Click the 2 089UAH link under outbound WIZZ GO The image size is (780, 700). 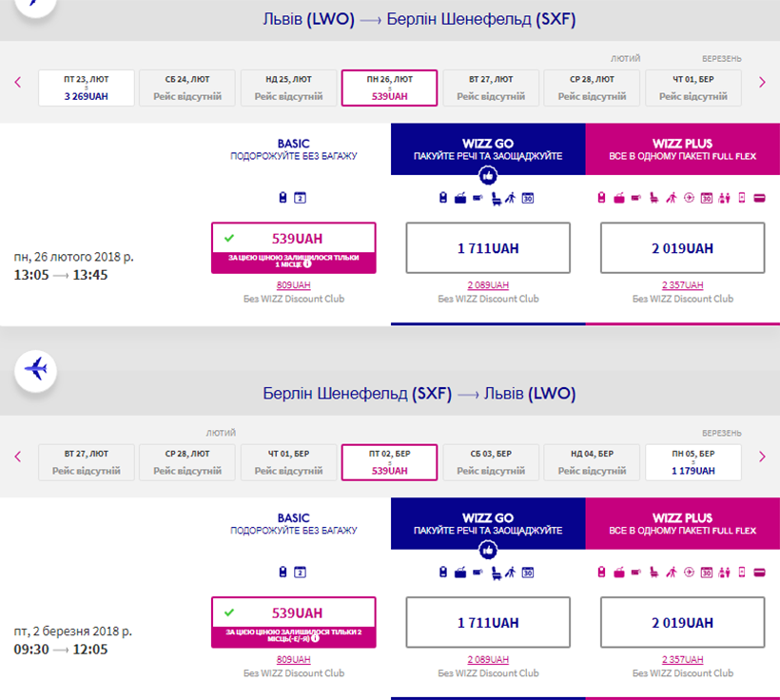coord(488,285)
